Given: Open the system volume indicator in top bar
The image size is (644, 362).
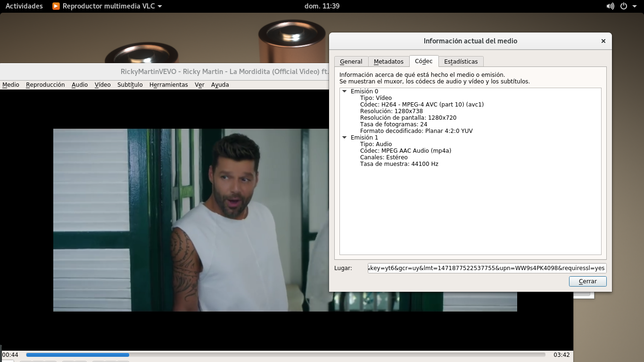Looking at the screenshot, I should pyautogui.click(x=611, y=6).
